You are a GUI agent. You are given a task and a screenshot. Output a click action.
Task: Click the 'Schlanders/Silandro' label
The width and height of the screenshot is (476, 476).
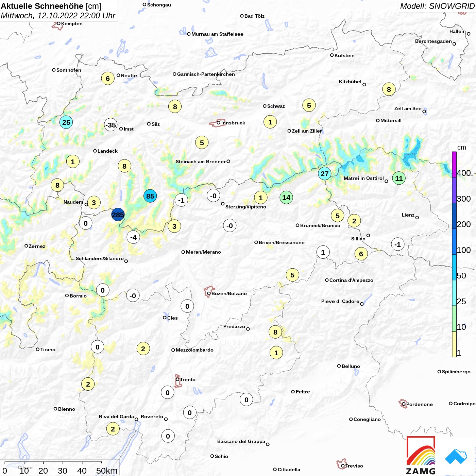pyautogui.click(x=100, y=258)
